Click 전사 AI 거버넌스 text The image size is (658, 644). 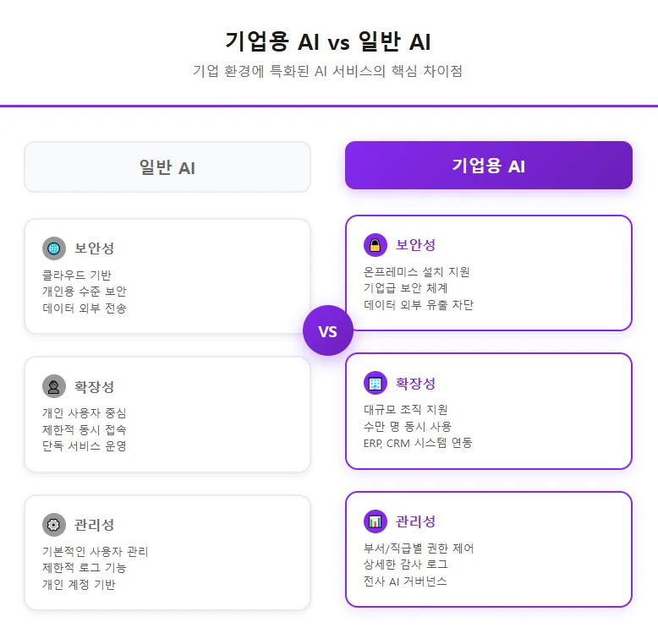(405, 581)
